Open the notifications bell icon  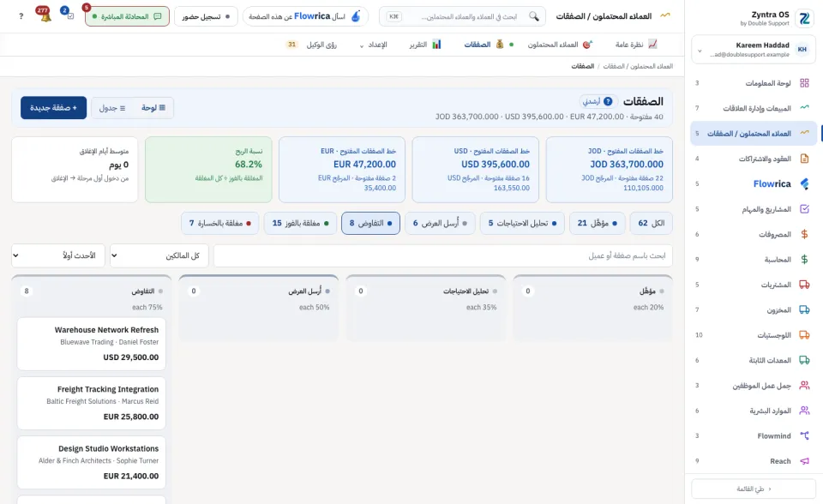click(45, 16)
